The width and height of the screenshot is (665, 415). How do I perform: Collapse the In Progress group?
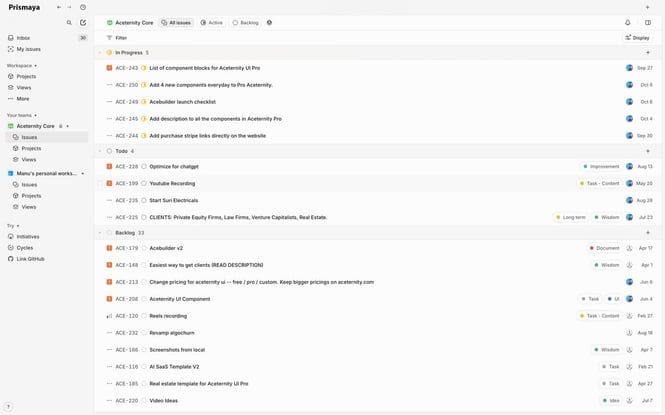(x=100, y=53)
